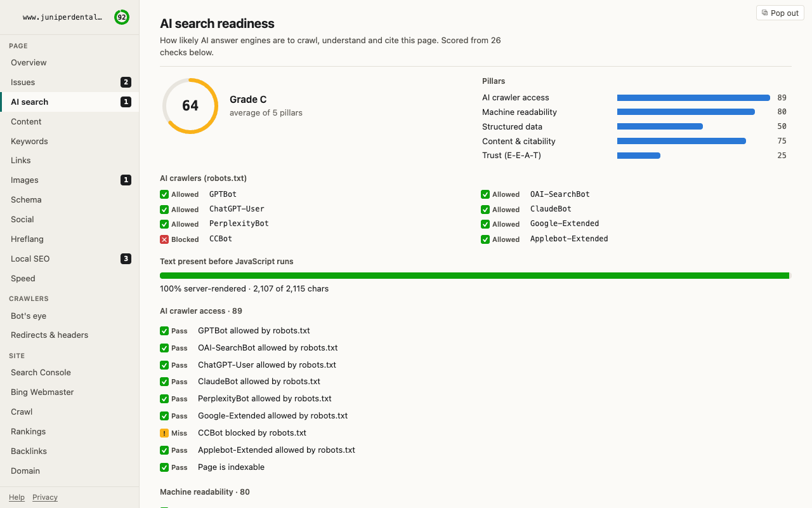The width and height of the screenshot is (812, 508).
Task: Click the Allowed icon beside Google-Extended
Action: tap(485, 224)
